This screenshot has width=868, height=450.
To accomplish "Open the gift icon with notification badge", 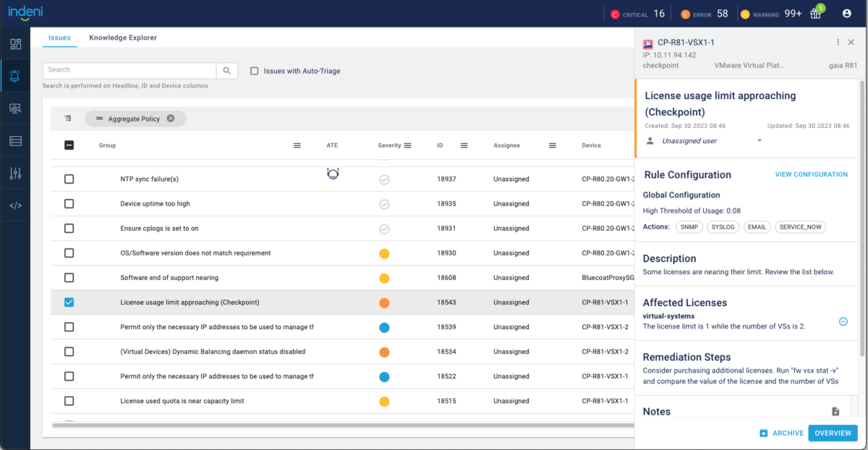I will (x=815, y=13).
